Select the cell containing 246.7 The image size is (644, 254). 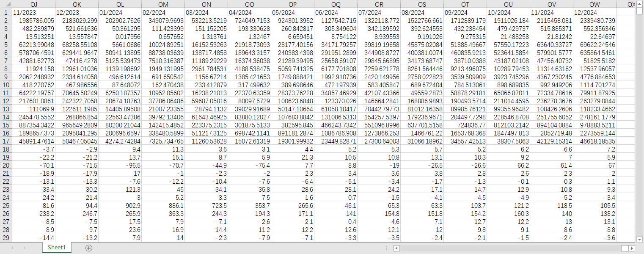pyautogui.click(x=77, y=213)
